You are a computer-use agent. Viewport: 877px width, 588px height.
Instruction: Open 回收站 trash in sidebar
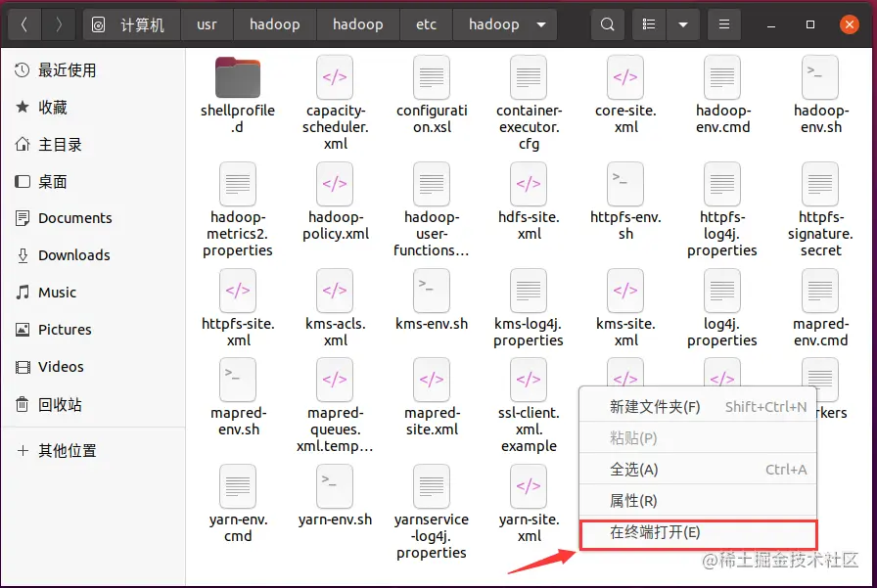pos(93,404)
